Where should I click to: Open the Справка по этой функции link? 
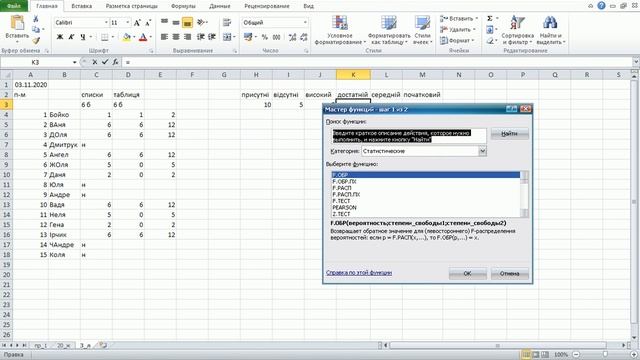click(359, 273)
